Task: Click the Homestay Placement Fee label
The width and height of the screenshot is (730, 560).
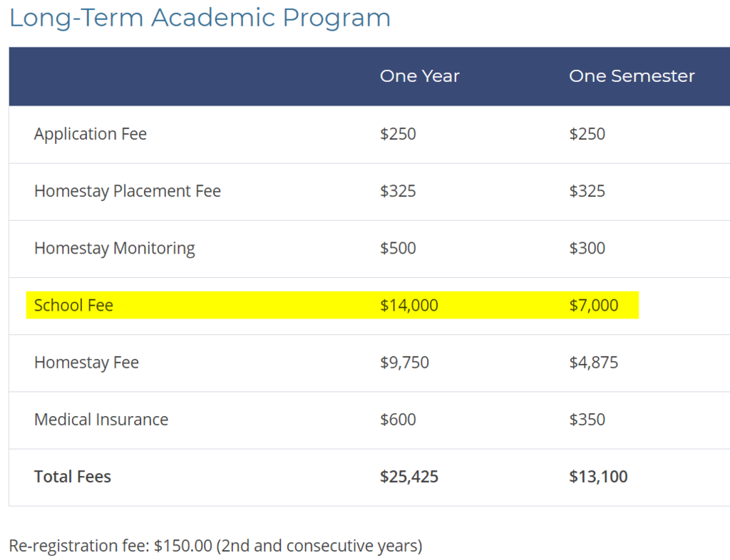Action: 128,191
